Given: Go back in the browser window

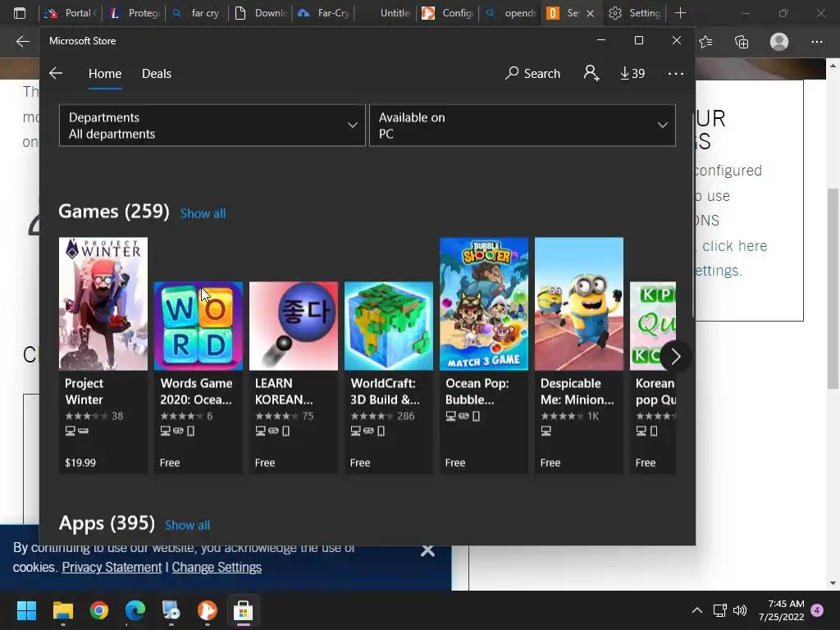Looking at the screenshot, I should pos(22,41).
